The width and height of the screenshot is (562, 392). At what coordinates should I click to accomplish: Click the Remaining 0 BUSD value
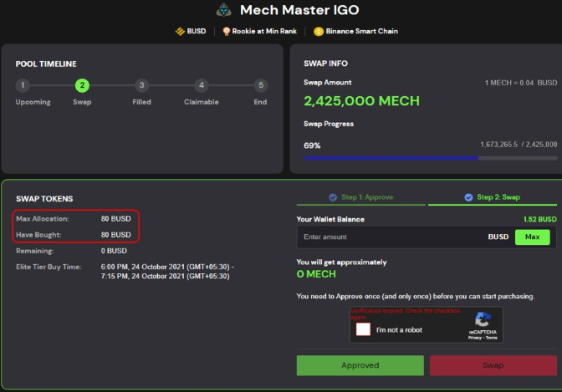point(114,251)
